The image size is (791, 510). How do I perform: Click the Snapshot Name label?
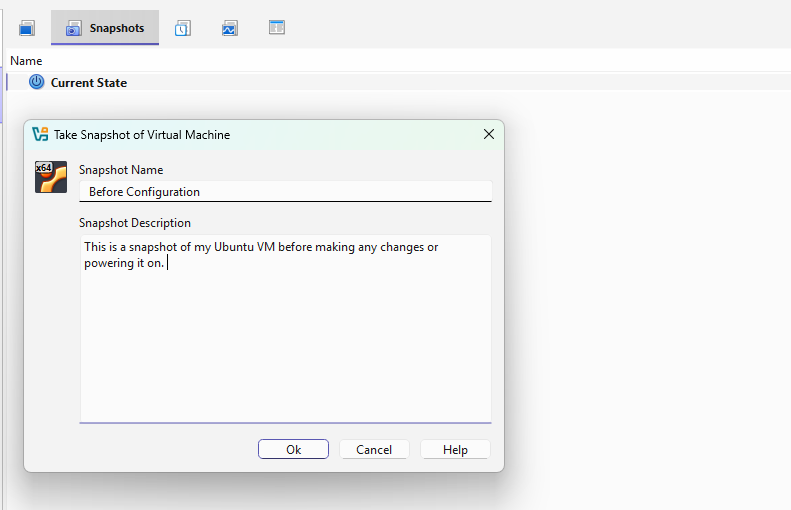coord(121,170)
